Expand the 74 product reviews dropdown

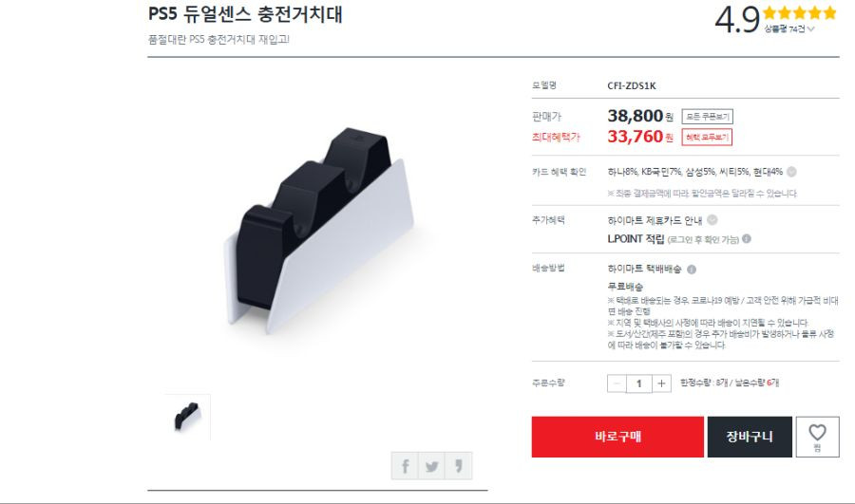(x=789, y=28)
